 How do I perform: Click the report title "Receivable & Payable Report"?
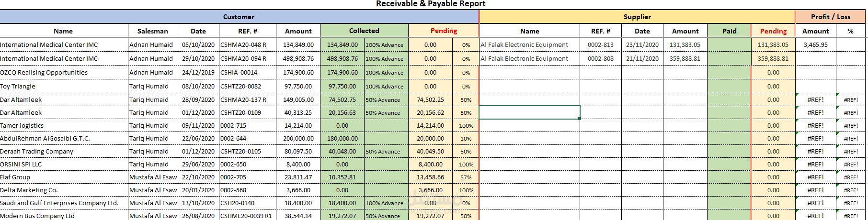point(431,4)
